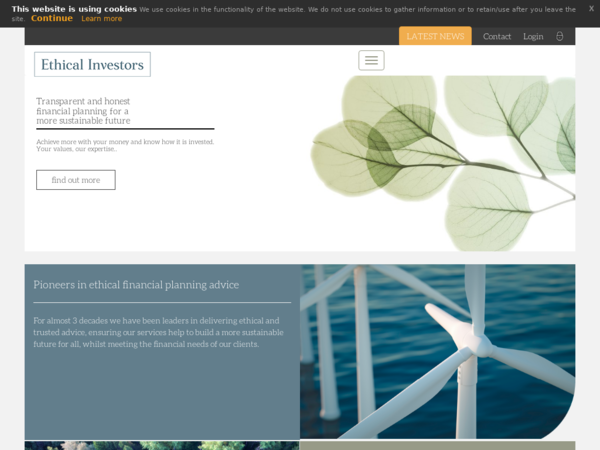Click heading Pioneers in ethical financial planning advice
This screenshot has height=450, width=600.
click(x=136, y=285)
